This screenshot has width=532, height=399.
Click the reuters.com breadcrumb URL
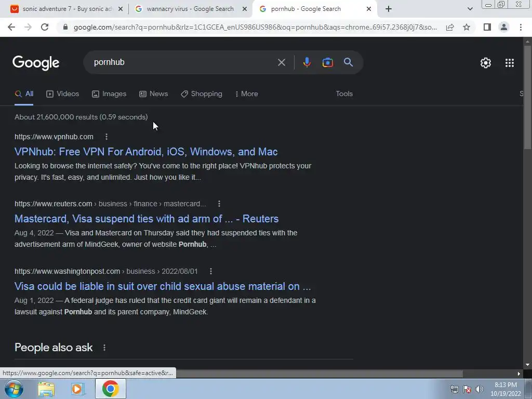[x=110, y=204]
